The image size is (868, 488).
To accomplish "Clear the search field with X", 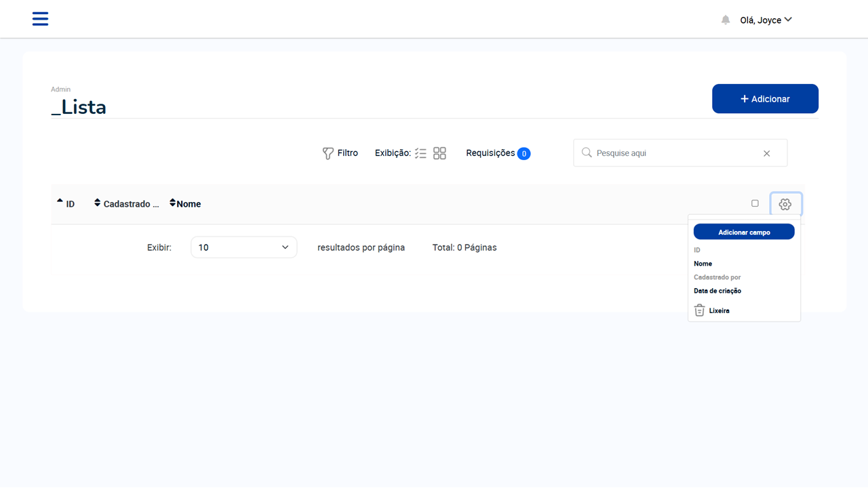I will (x=767, y=153).
